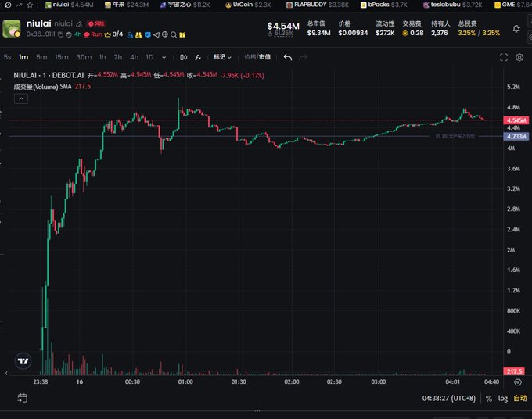
Task: Open the 标记 marks dropdown
Action: (222, 57)
